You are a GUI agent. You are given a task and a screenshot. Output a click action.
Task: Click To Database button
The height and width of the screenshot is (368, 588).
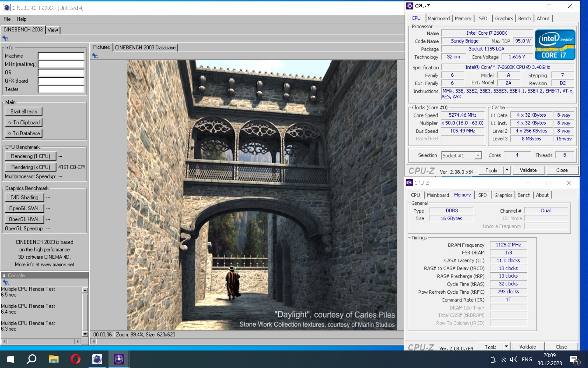24,134
